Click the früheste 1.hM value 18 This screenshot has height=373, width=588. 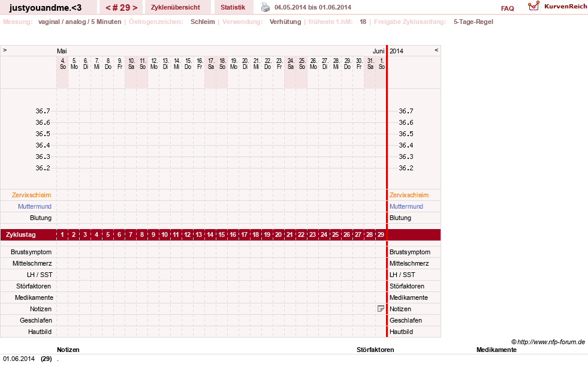(363, 22)
